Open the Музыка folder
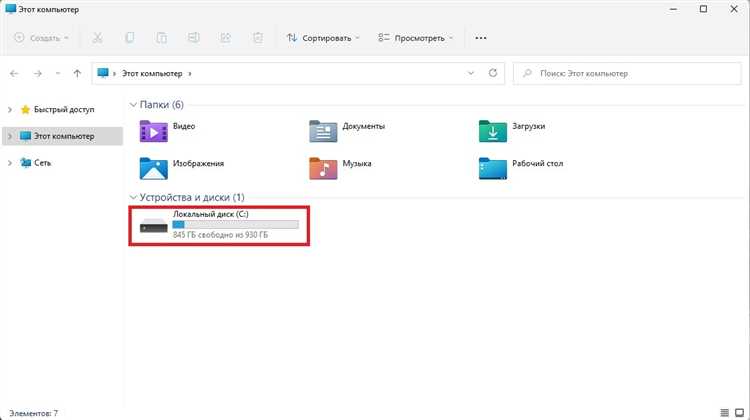 (x=323, y=168)
